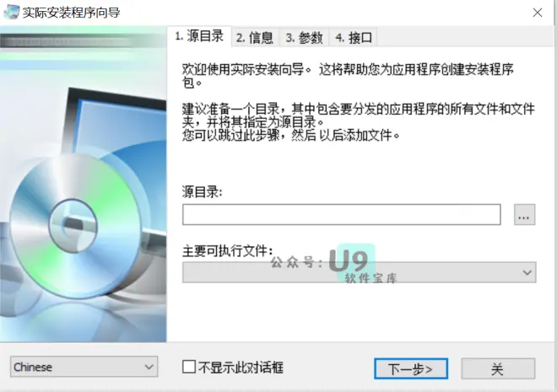Open the 3. 参数 tab

coord(304,37)
